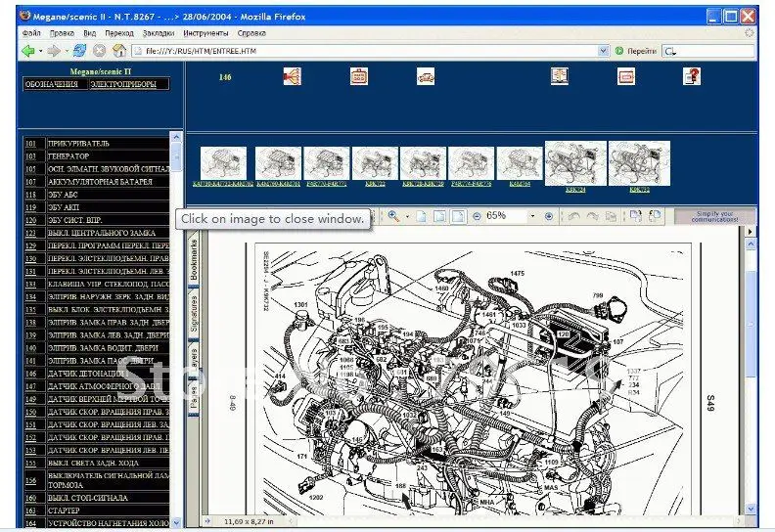Open the Правка menu
Viewport: 775px width, 532px height.
pyautogui.click(x=62, y=33)
